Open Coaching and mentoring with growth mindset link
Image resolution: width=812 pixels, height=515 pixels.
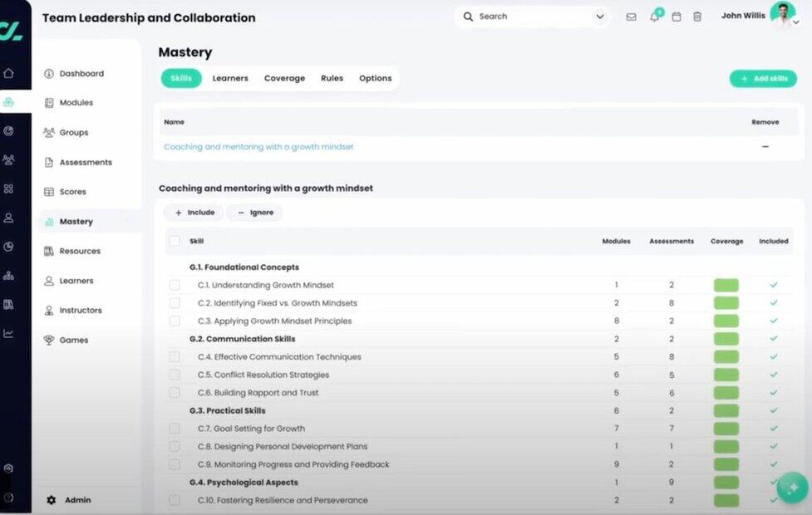tap(258, 147)
